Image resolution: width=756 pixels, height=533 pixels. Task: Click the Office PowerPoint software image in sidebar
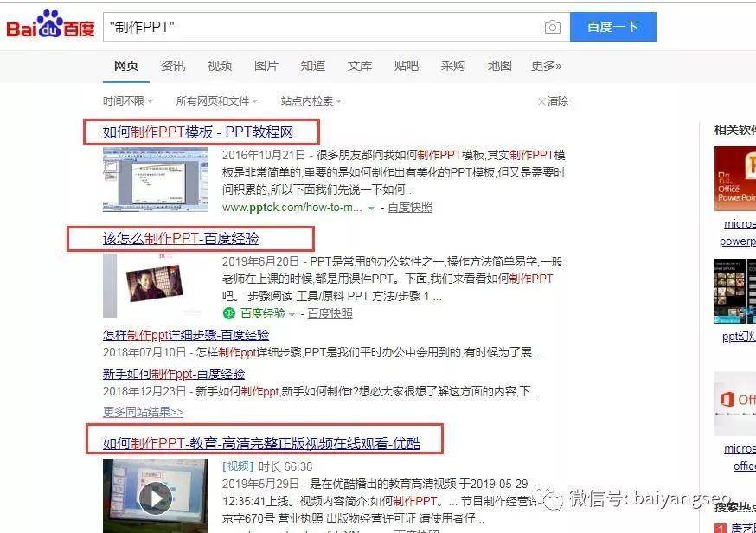tap(735, 178)
